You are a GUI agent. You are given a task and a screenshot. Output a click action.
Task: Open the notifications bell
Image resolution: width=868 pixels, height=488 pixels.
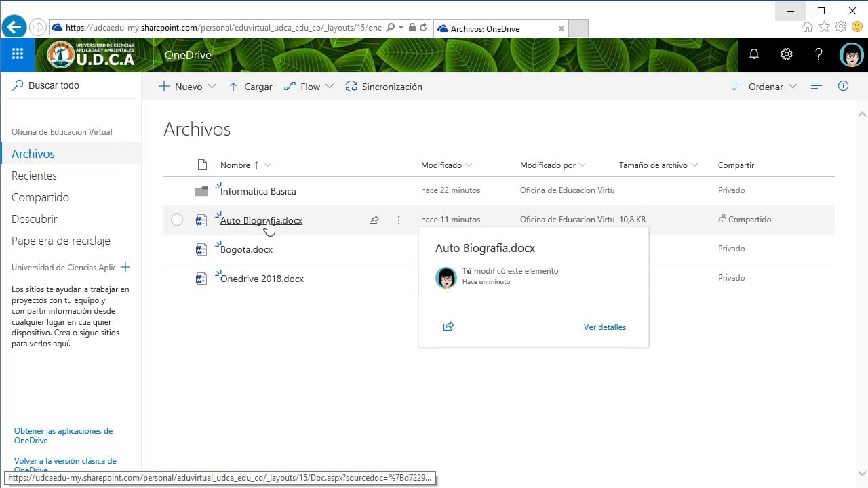(x=753, y=54)
